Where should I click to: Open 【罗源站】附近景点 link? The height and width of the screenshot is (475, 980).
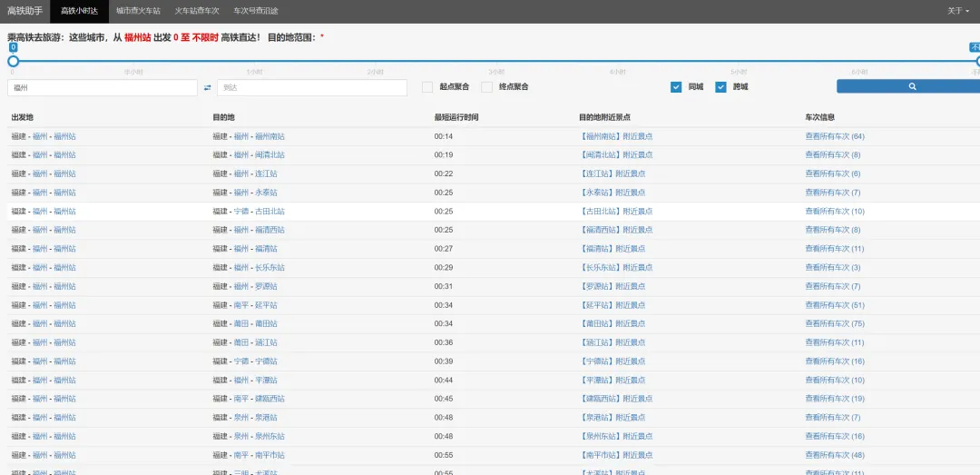(x=612, y=287)
